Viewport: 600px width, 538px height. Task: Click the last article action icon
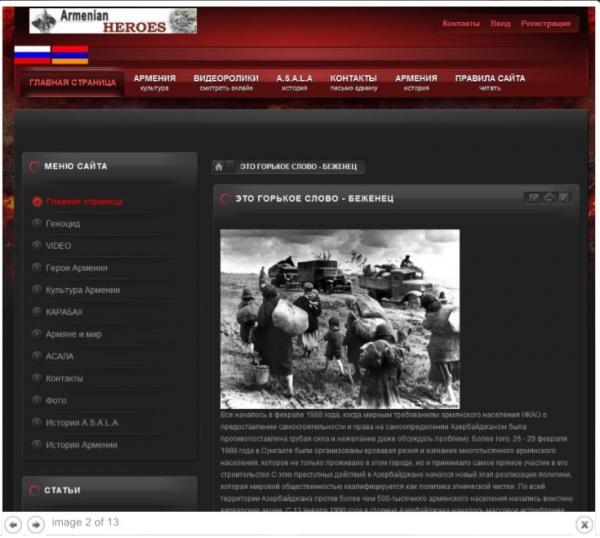pos(564,197)
